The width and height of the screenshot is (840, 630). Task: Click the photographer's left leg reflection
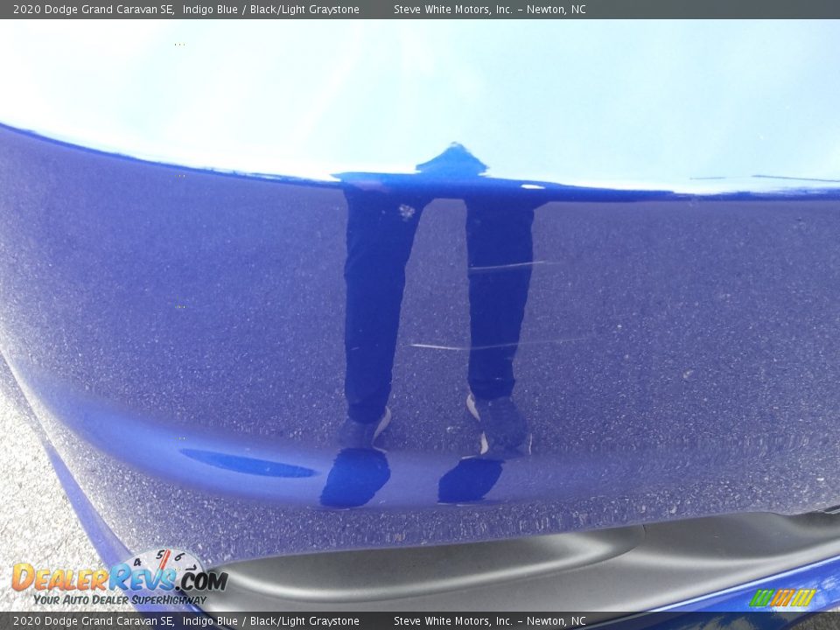pyautogui.click(x=376, y=306)
